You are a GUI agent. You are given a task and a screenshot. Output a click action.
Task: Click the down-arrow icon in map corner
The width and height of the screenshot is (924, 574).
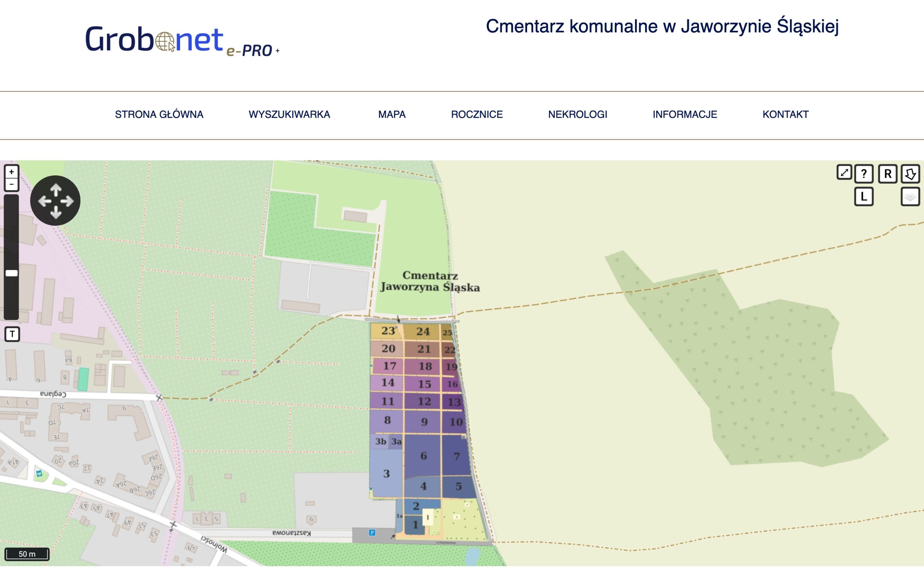[x=910, y=174]
